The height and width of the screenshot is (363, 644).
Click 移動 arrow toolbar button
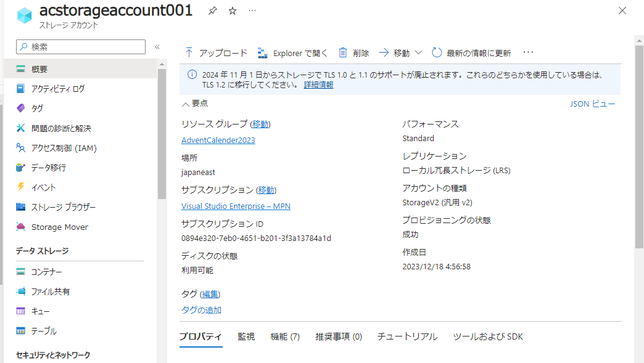[x=394, y=53]
